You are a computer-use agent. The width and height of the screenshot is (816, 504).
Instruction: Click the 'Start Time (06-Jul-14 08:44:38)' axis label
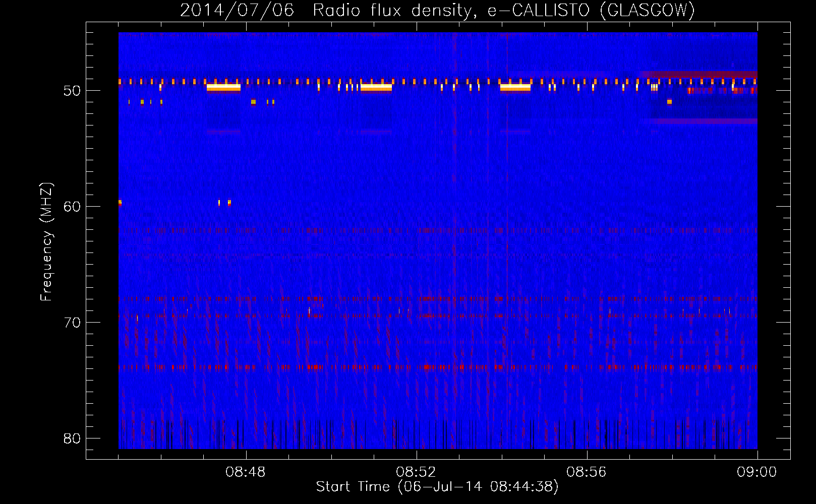click(x=437, y=487)
